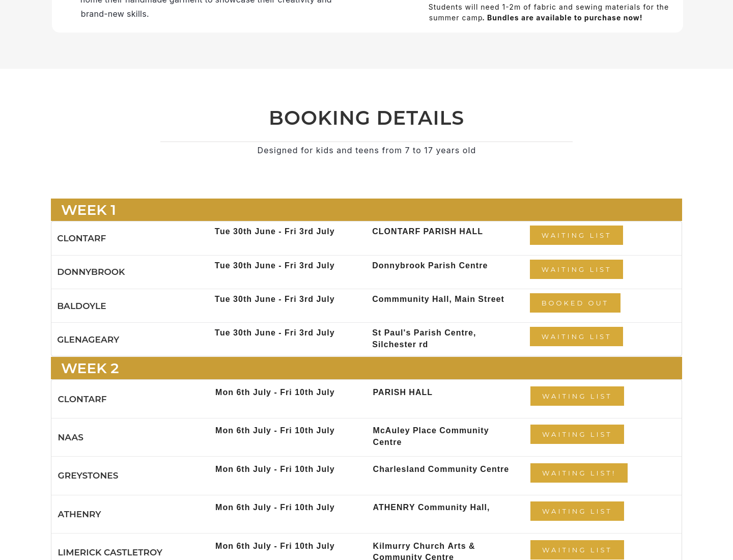Join Waiting List for Clontarf Week 2
733x560 pixels.
pyautogui.click(x=577, y=396)
